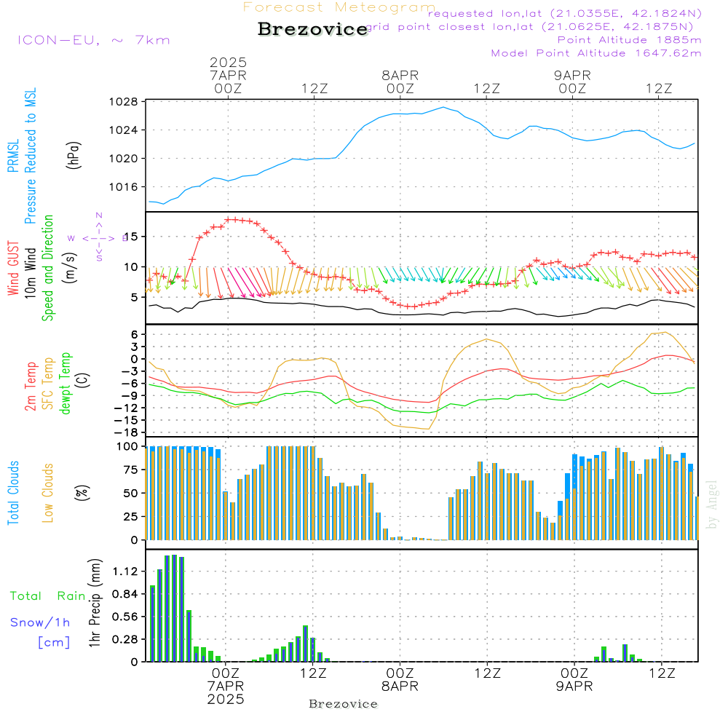Click the red "Wind GUST" legend label

(x=13, y=268)
